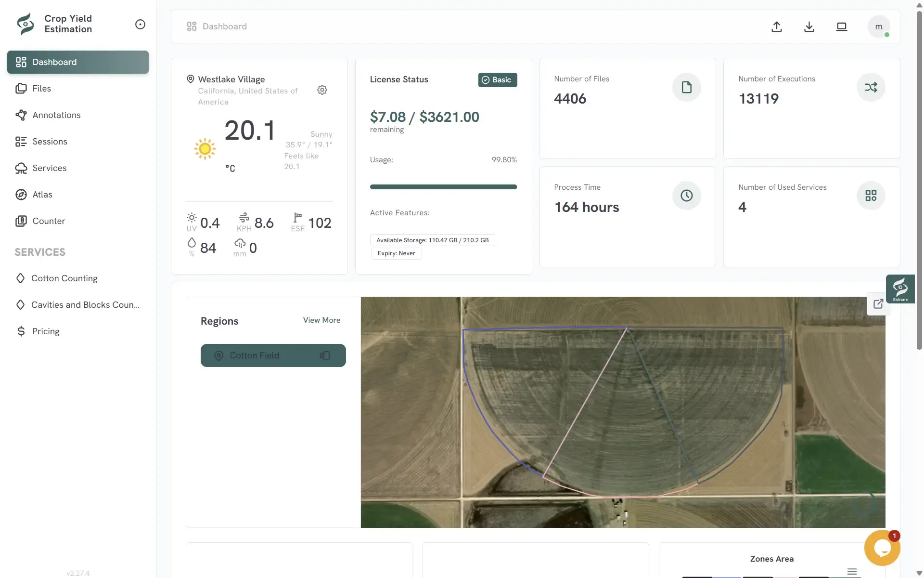This screenshot has height=578, width=924.
Task: Click the wind direction ESE flag icon
Action: pos(298,218)
